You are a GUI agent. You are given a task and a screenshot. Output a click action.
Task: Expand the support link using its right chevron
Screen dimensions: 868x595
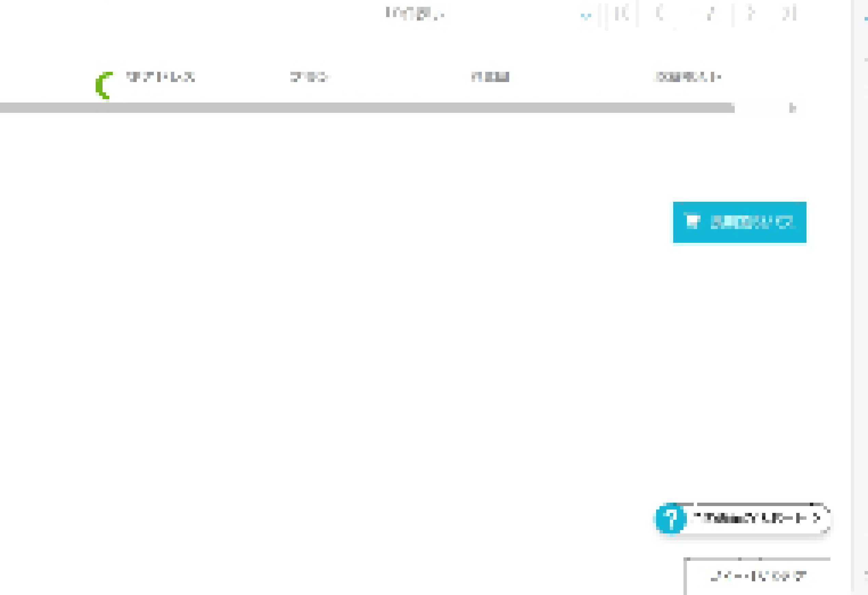817,518
